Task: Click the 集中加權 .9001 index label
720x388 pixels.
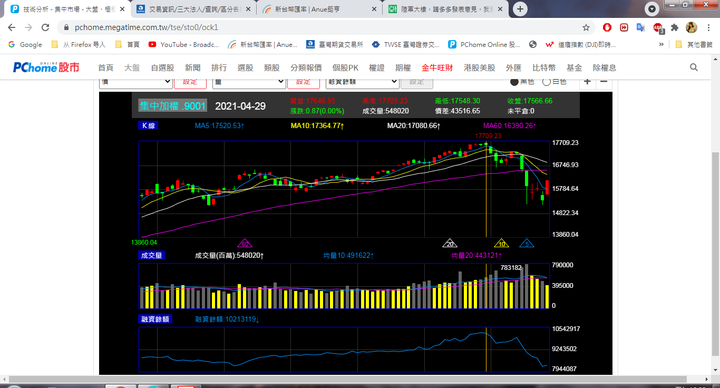Action: tap(173, 106)
